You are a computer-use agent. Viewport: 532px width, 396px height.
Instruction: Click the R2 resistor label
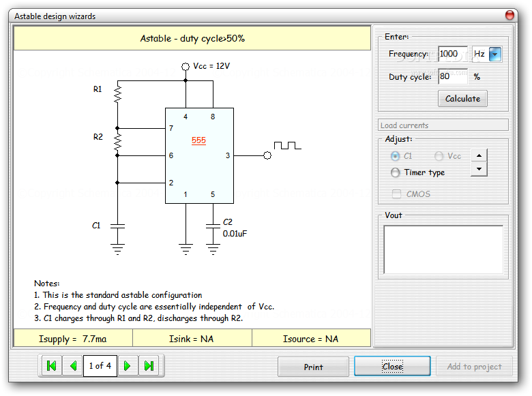click(x=98, y=137)
